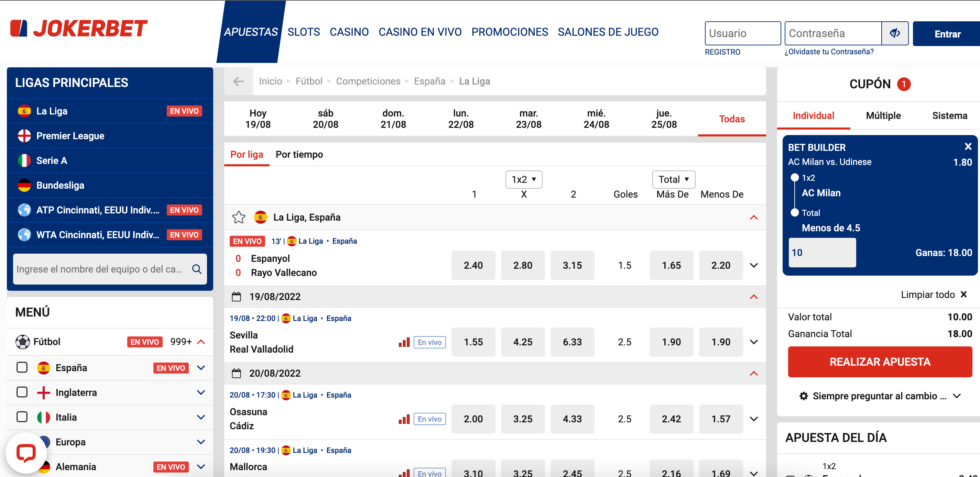980x477 pixels.
Task: Select odds 4.33 for Cádiz win
Action: pos(572,419)
